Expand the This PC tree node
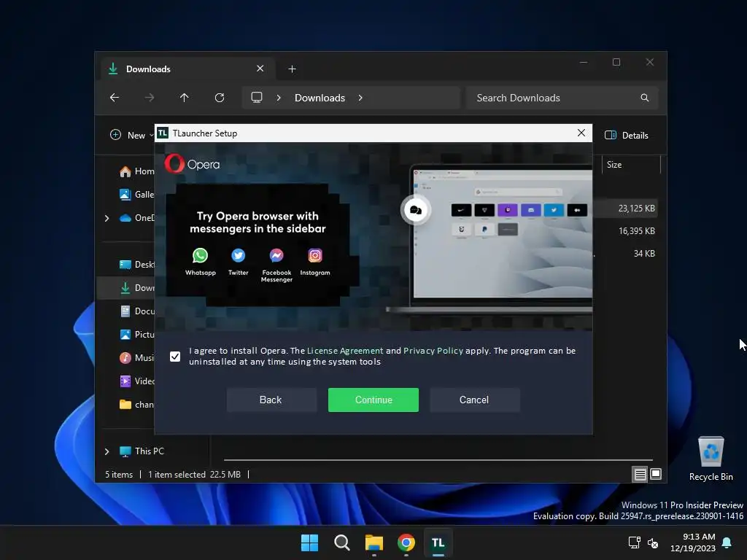Image resolution: width=747 pixels, height=560 pixels. click(107, 451)
